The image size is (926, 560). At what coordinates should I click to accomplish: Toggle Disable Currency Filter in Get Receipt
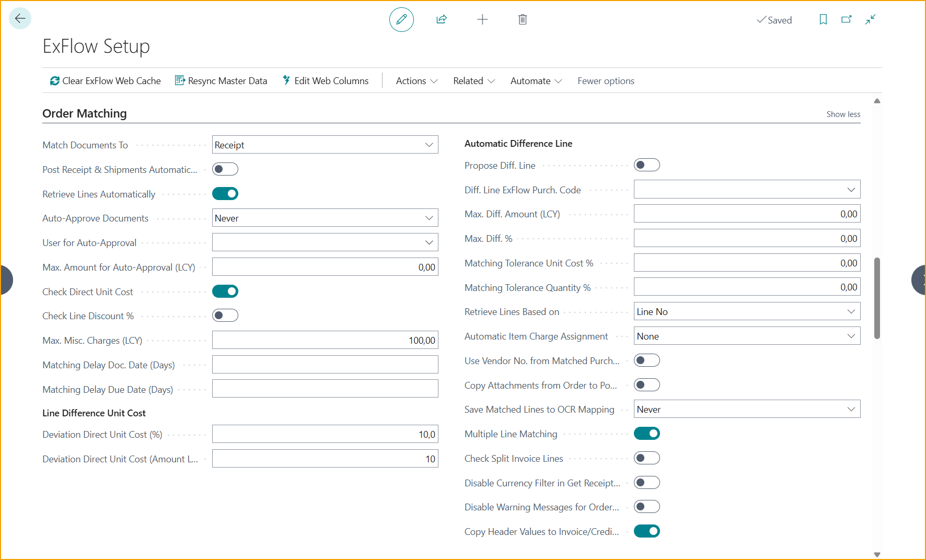pyautogui.click(x=647, y=483)
